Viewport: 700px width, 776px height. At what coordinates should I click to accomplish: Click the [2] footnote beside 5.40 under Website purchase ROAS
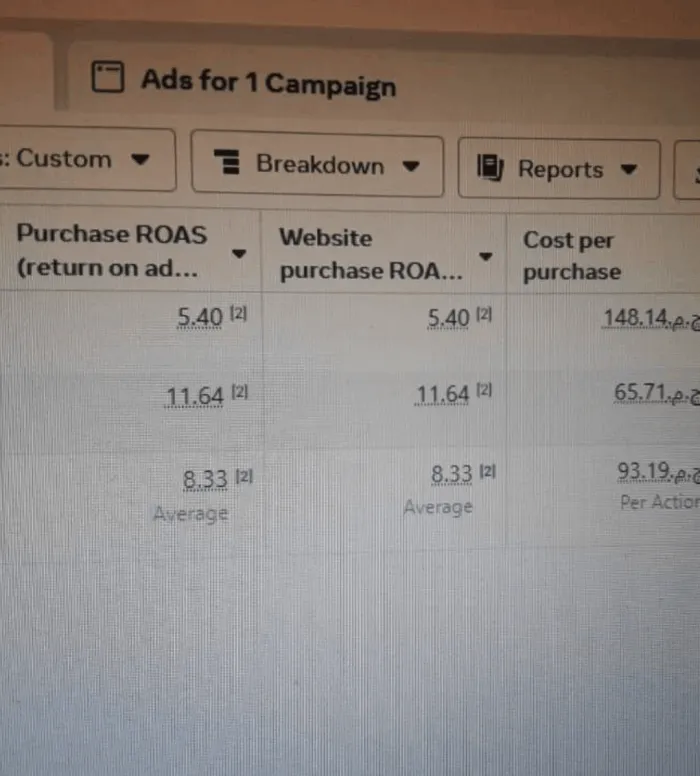click(x=485, y=314)
